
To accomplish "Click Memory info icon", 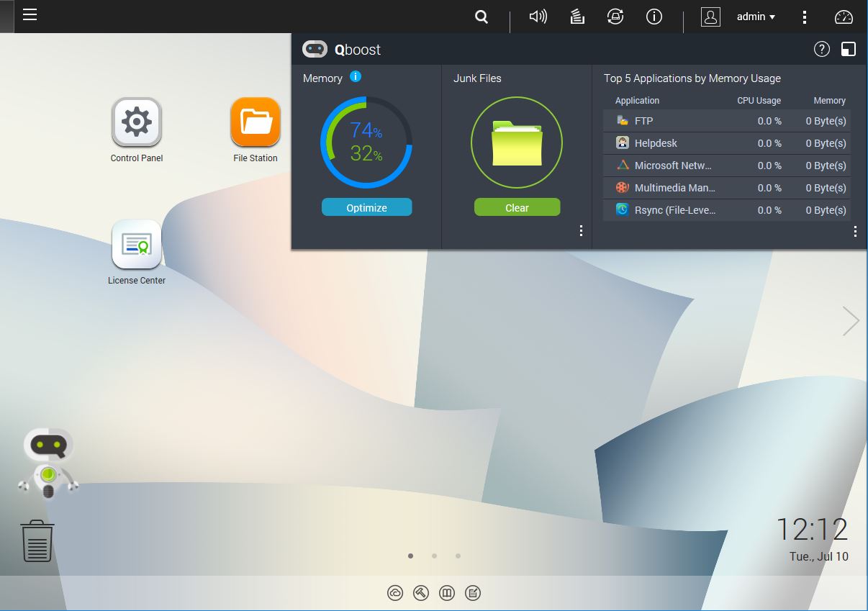I will pyautogui.click(x=356, y=76).
